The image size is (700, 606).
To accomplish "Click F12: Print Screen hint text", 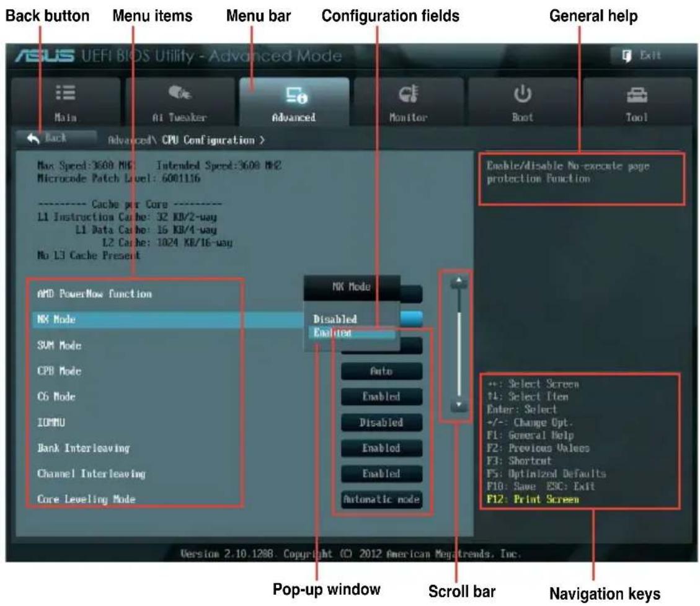I will [x=533, y=499].
